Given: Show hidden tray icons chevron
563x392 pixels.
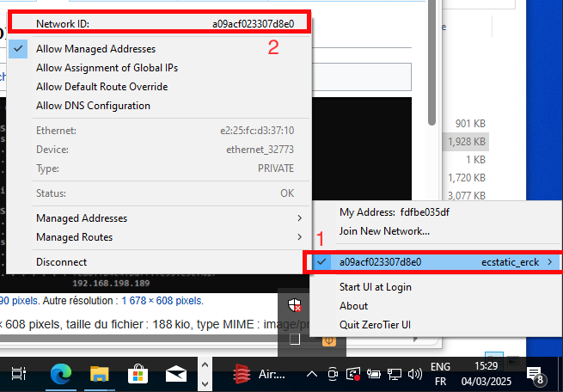Looking at the screenshot, I should [311, 374].
